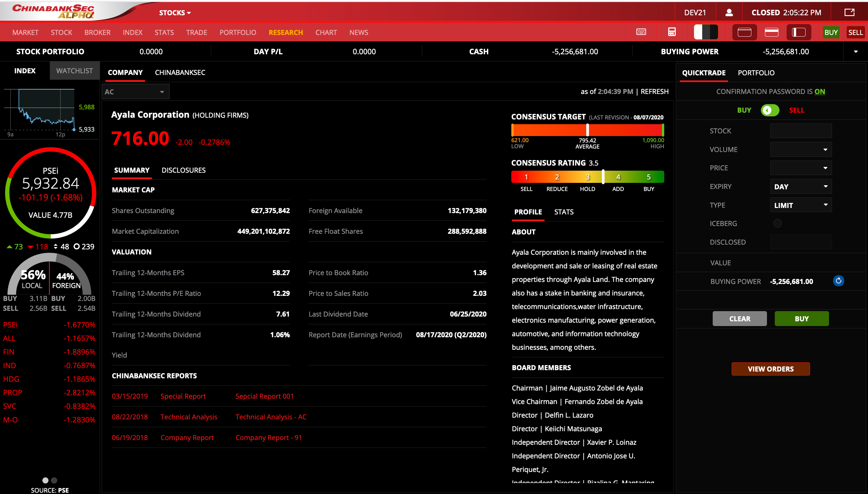Screen dimensions: 868x494
Task: Go to first carousel page dot
Action: click(45, 480)
